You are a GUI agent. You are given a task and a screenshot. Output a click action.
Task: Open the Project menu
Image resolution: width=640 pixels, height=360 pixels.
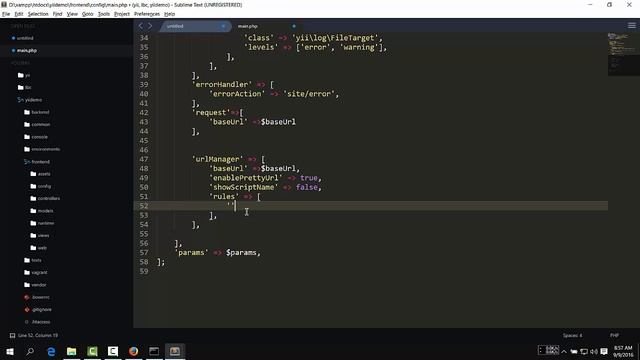point(122,14)
